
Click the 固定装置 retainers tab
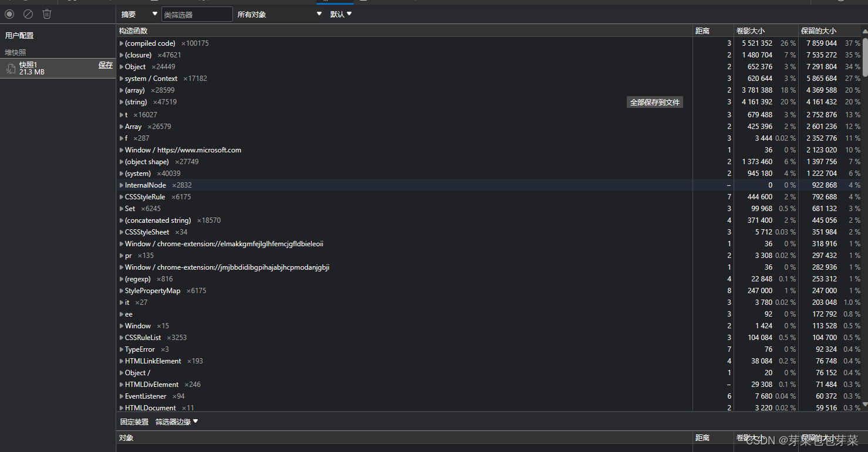134,422
